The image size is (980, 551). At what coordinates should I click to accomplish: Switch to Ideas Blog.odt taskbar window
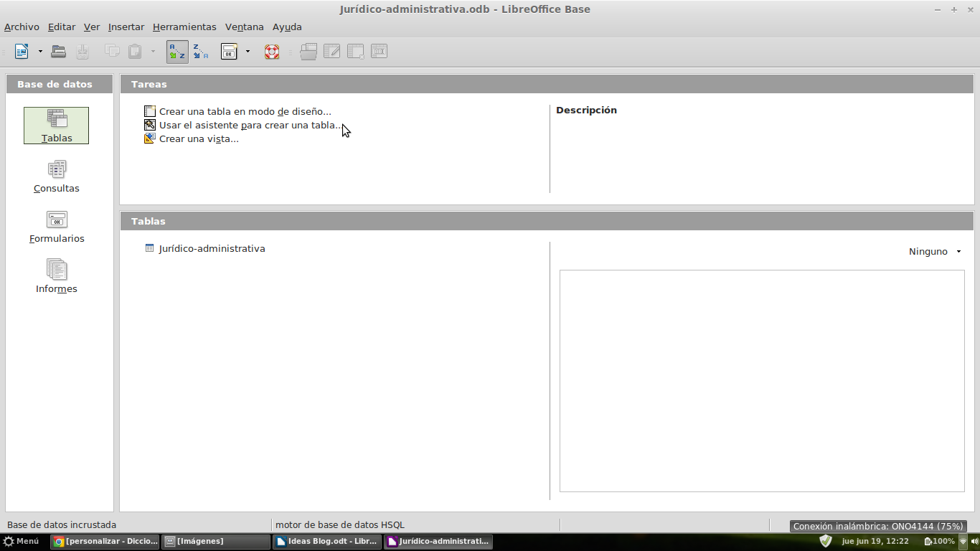pos(327,542)
